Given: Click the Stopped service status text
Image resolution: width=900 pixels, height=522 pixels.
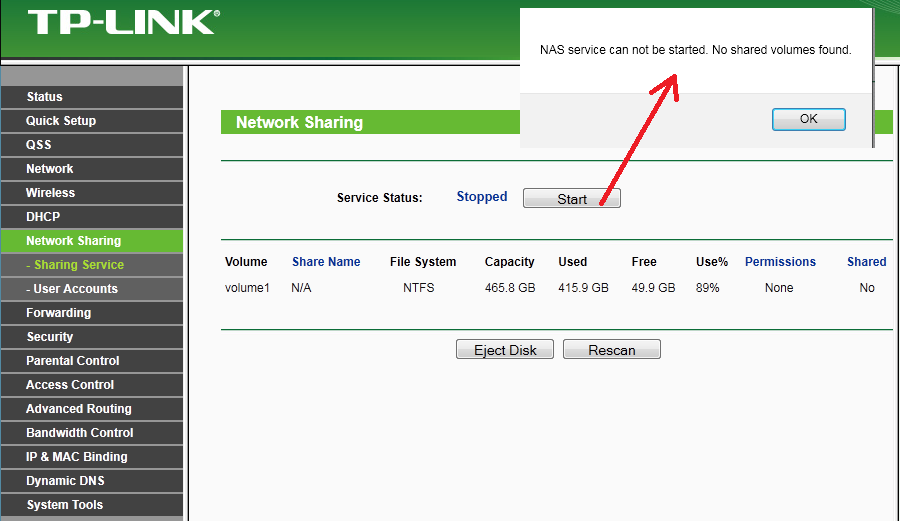Looking at the screenshot, I should 482,197.
